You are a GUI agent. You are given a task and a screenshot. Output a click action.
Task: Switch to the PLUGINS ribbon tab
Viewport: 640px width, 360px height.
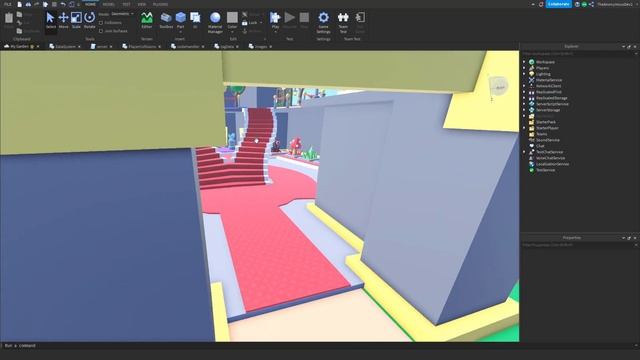pos(160,4)
